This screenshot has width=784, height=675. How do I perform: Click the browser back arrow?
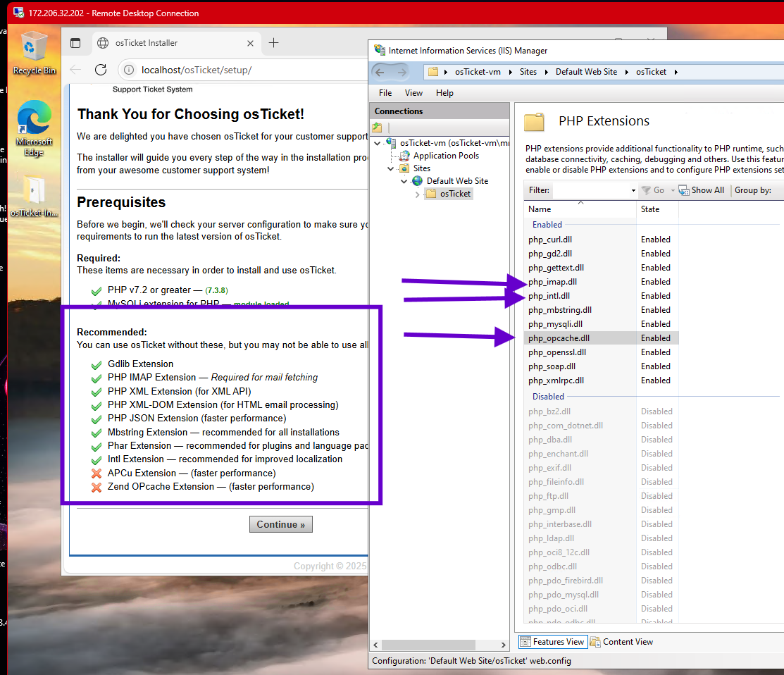click(75, 70)
